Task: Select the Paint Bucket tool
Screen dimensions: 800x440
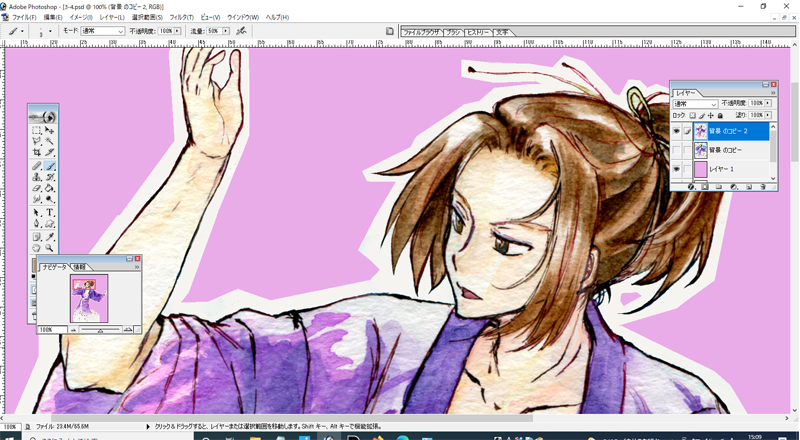Action: [x=49, y=188]
